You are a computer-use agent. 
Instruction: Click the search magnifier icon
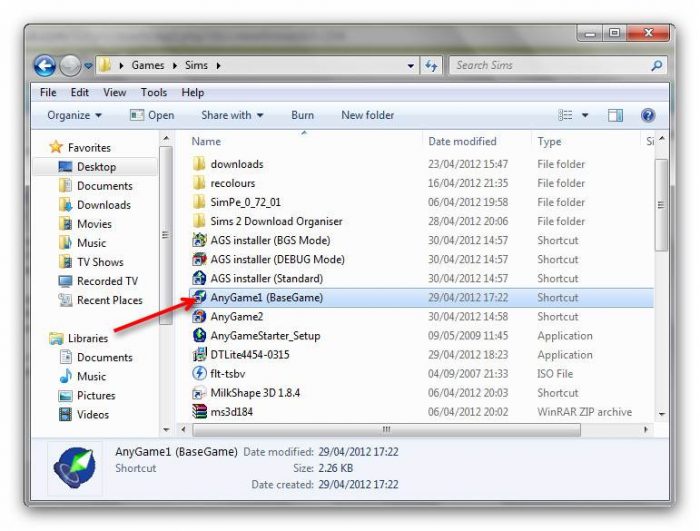tap(656, 66)
